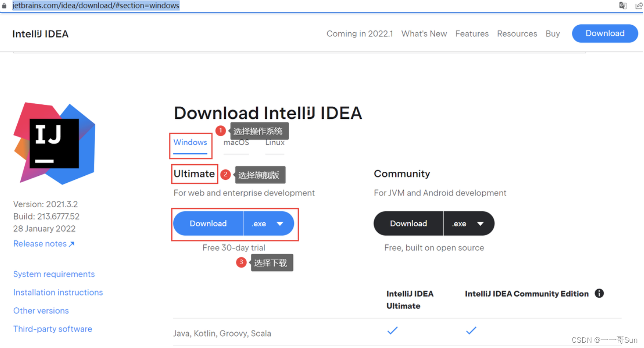Click the blue Ultimate Download button

pos(208,223)
